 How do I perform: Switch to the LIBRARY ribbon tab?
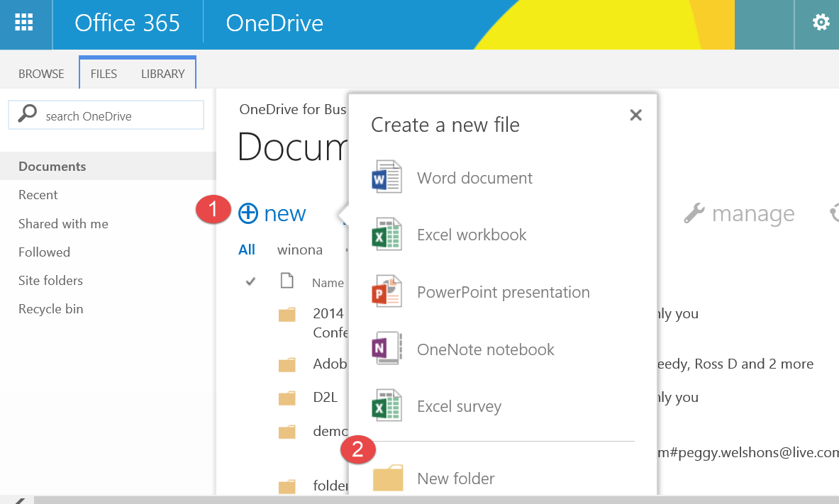pos(162,74)
